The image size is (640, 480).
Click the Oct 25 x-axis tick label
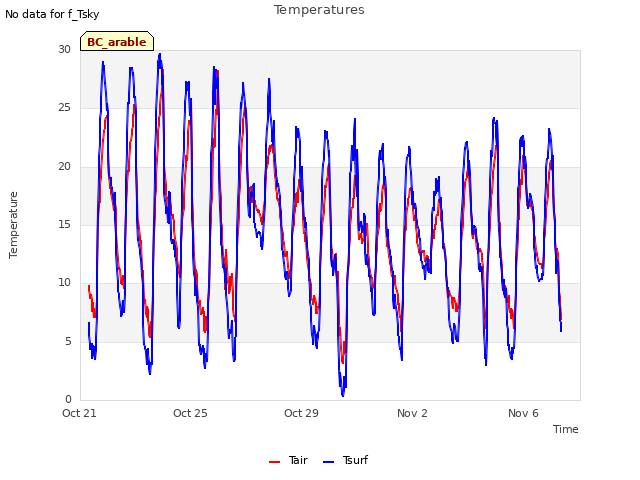click(x=190, y=413)
